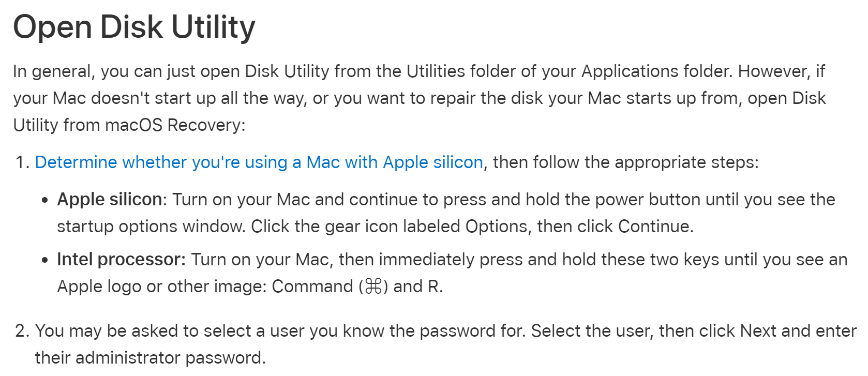This screenshot has height=376, width=868.
Task: Click list number 2 marker
Action: click(x=22, y=331)
